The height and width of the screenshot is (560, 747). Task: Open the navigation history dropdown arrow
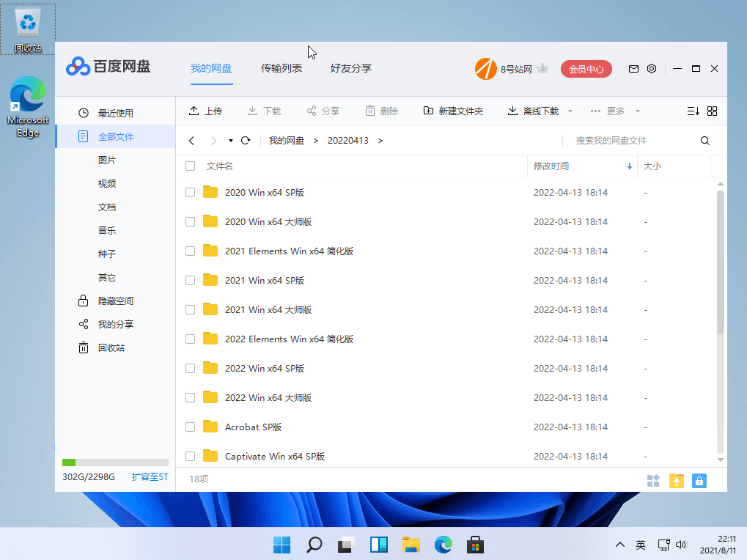pos(231,141)
